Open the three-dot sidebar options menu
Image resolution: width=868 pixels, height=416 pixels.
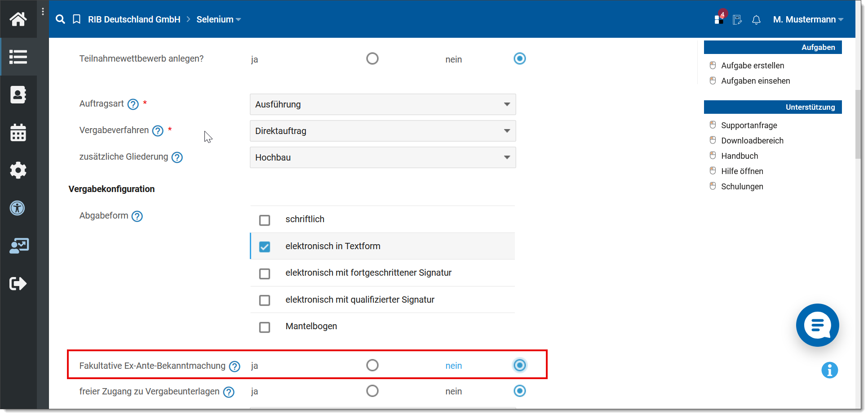[x=43, y=12]
